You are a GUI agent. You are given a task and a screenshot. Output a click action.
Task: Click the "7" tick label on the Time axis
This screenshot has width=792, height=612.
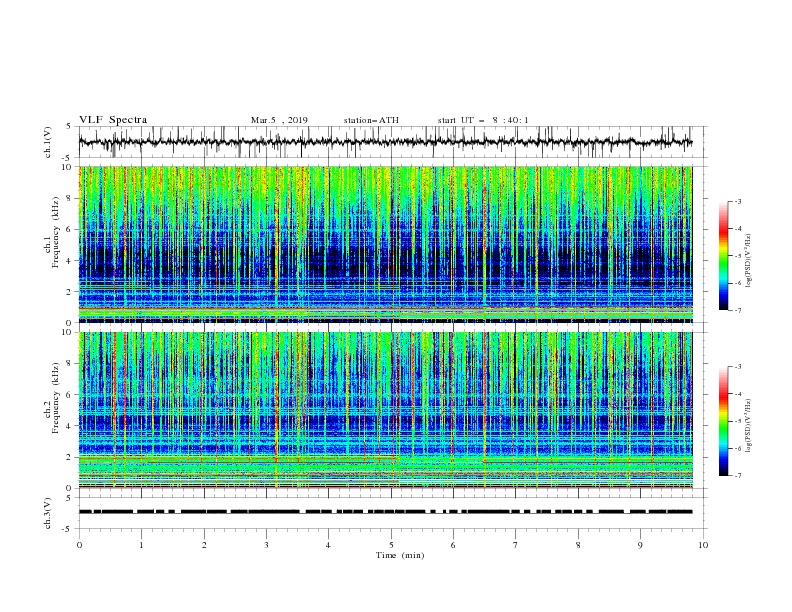[x=516, y=545]
